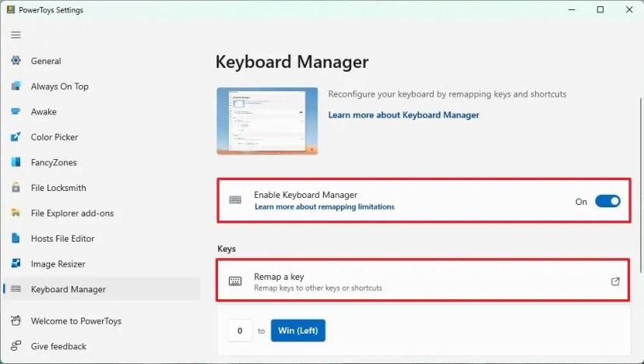644x364 pixels.
Task: Click the On label next to the toggle
Action: click(581, 202)
